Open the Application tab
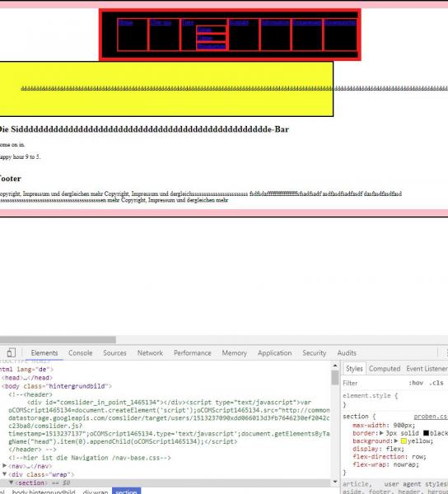The width and height of the screenshot is (448, 494). [x=275, y=353]
